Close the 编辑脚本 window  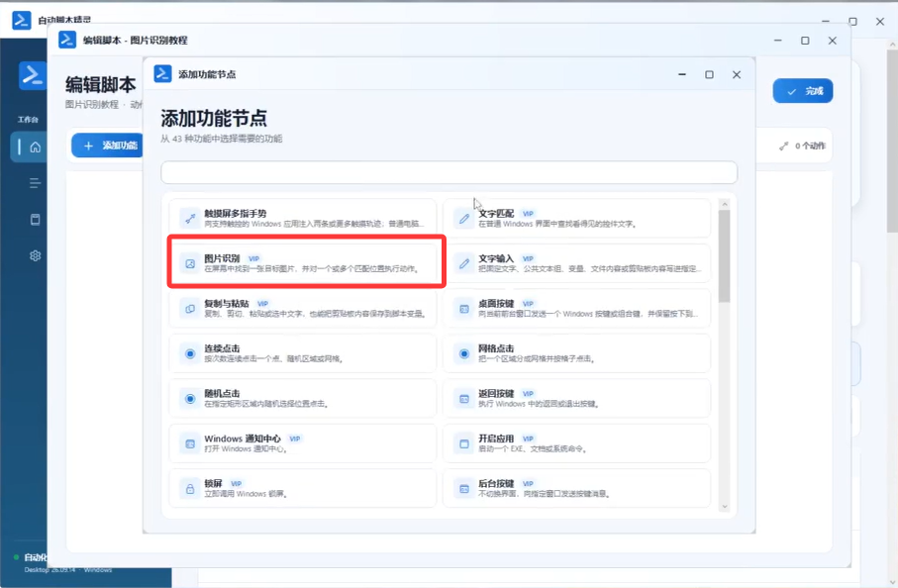832,41
